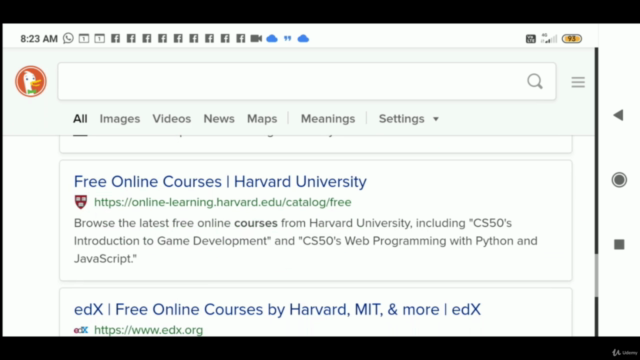Open the Settings dropdown
The width and height of the screenshot is (640, 360).
pyautogui.click(x=409, y=119)
